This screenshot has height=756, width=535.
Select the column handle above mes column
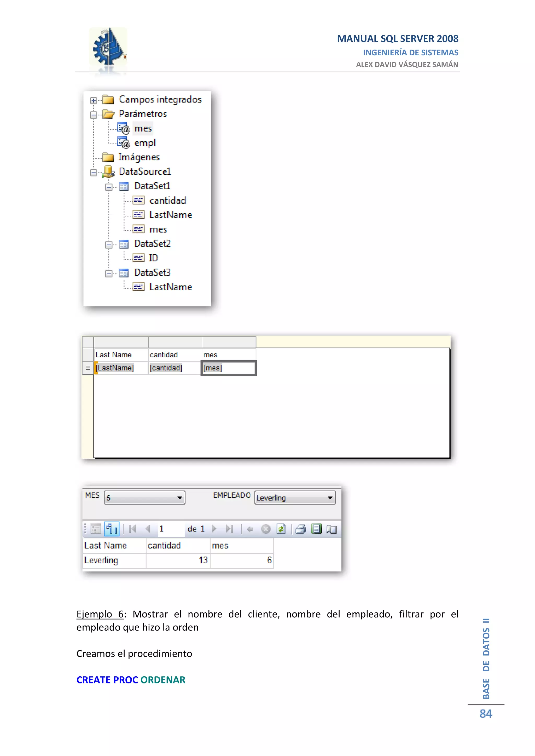click(x=229, y=342)
